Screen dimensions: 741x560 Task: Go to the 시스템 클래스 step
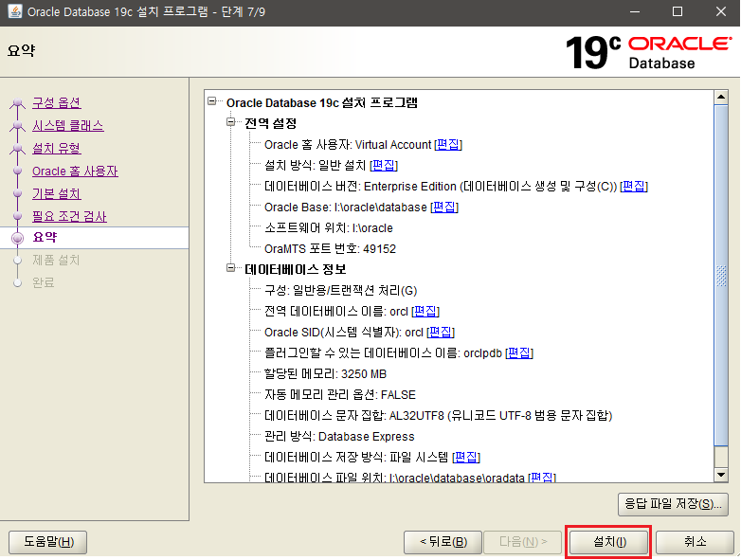pyautogui.click(x=67, y=125)
